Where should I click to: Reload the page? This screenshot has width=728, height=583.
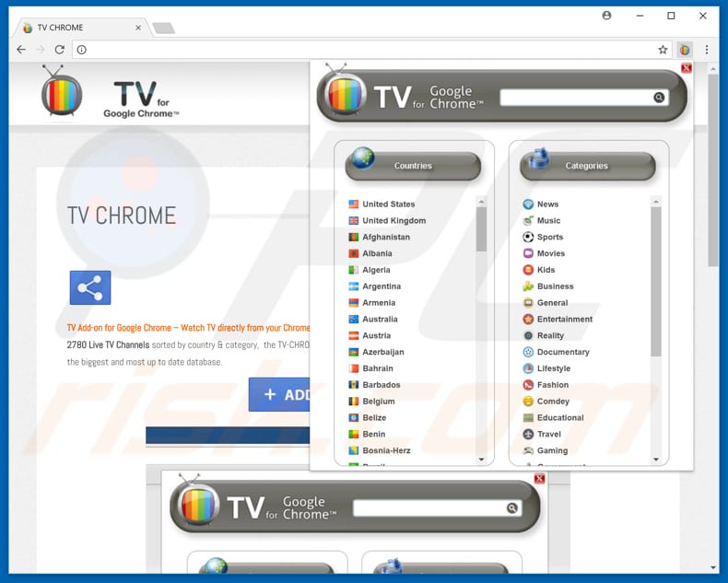pos(59,50)
